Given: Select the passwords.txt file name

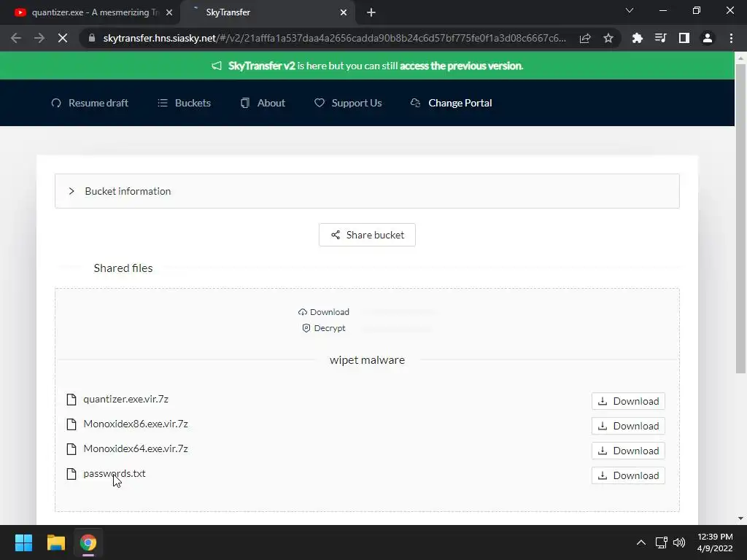Looking at the screenshot, I should click(115, 473).
